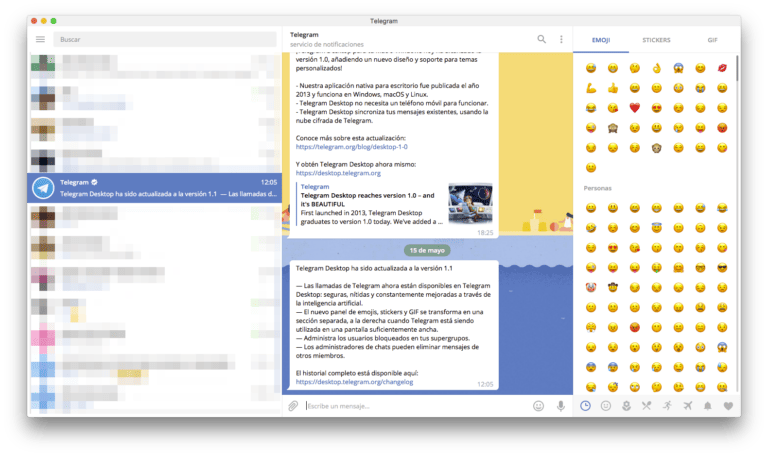Search messages in this chat via magnifier icon
The image size is (768, 456).
[x=541, y=39]
